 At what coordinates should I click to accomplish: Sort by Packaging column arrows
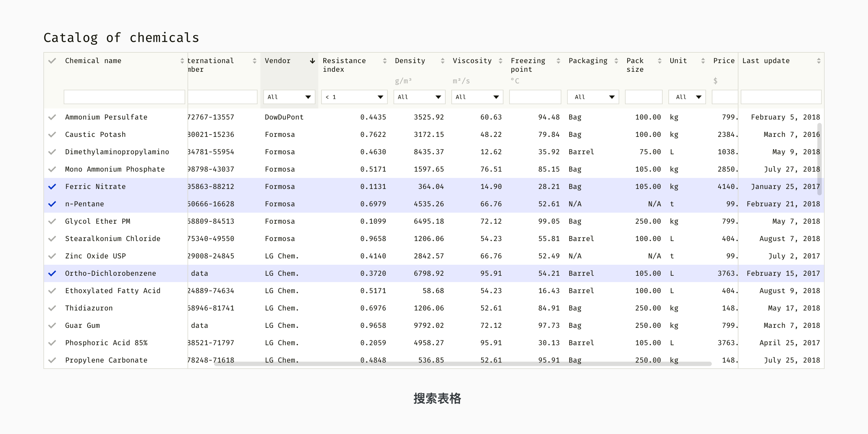point(616,61)
